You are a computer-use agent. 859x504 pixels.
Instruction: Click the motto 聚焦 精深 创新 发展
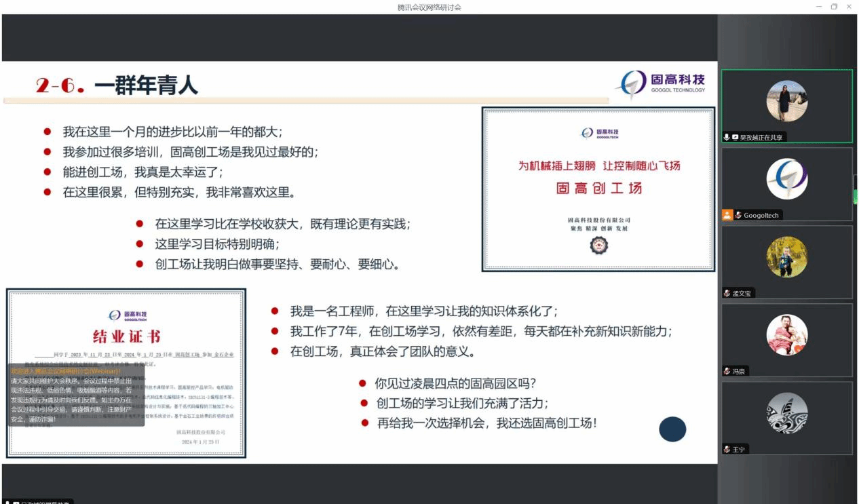tap(599, 229)
